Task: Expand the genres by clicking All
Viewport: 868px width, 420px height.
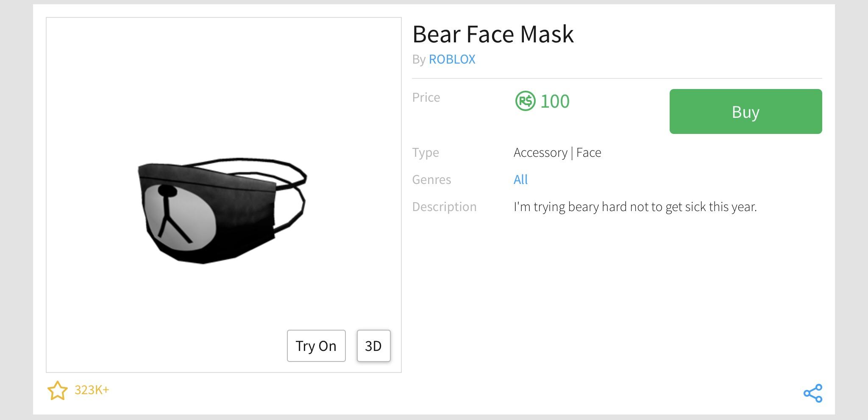Action: 520,179
